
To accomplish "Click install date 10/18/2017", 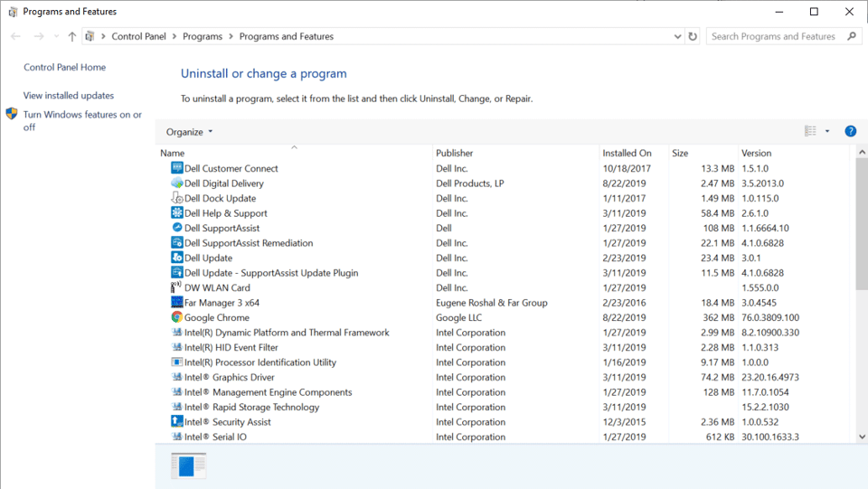I will 627,168.
